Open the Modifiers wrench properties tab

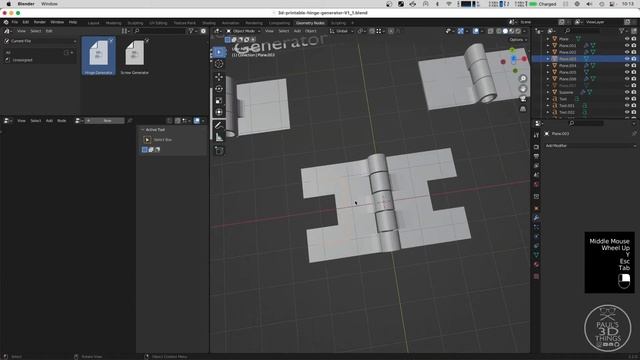[x=536, y=218]
